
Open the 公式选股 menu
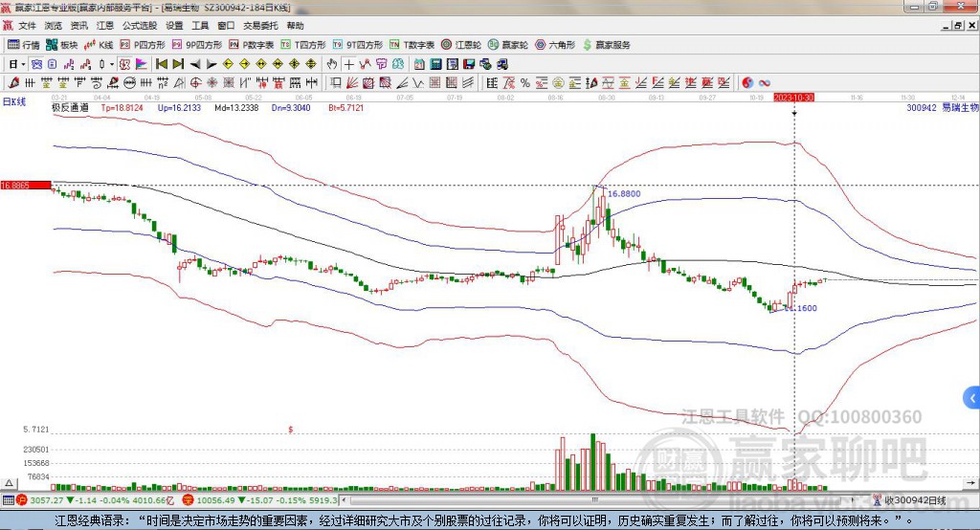[140, 26]
